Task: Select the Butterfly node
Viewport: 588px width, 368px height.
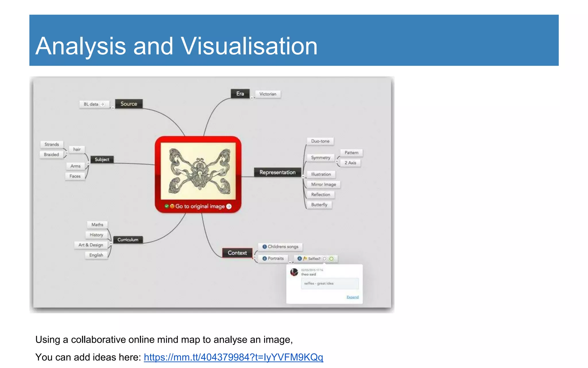Action: pyautogui.click(x=319, y=205)
